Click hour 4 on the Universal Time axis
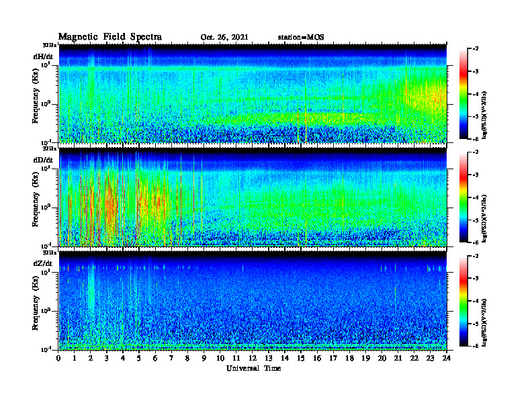Viewport: 532px width, 411px height. click(123, 359)
